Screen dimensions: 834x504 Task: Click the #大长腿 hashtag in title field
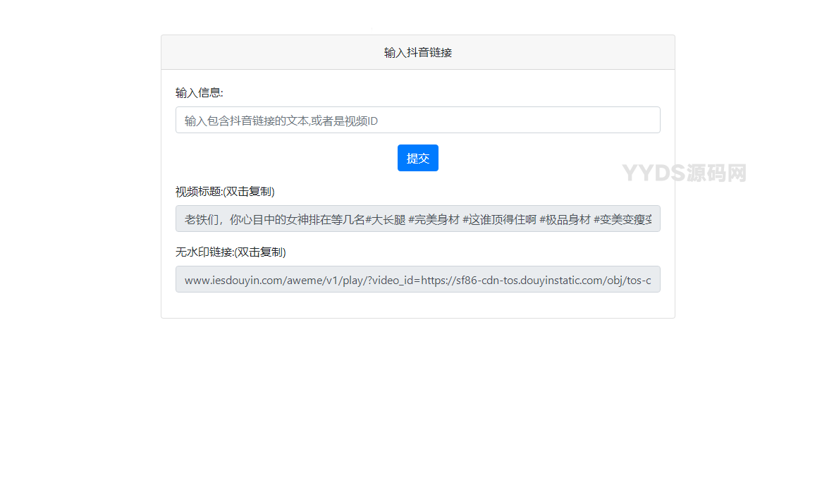[x=385, y=219]
